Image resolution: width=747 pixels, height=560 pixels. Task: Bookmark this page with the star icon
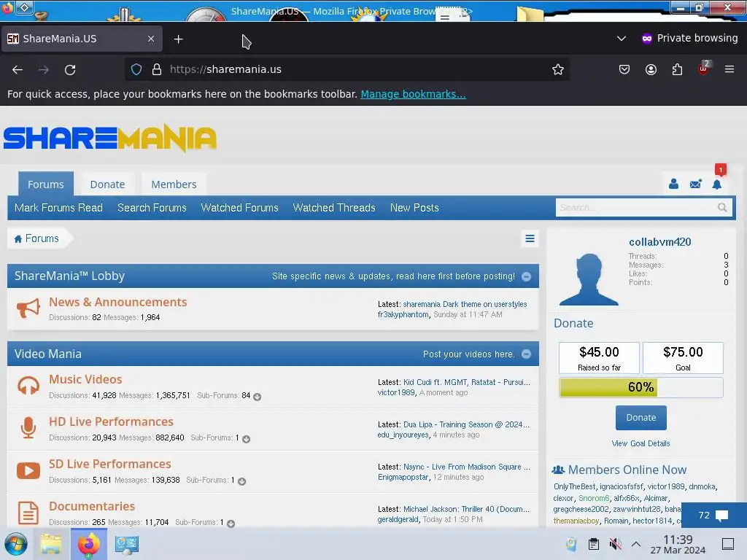coord(558,69)
